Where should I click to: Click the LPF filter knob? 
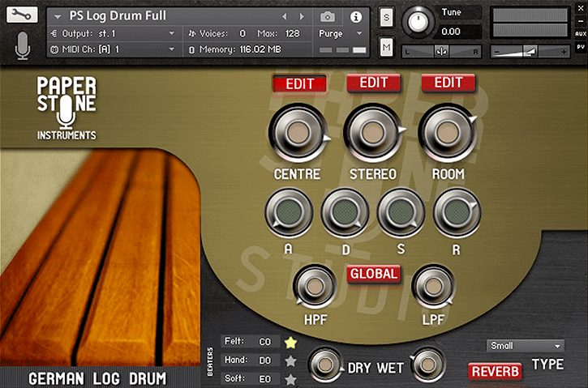click(x=434, y=287)
